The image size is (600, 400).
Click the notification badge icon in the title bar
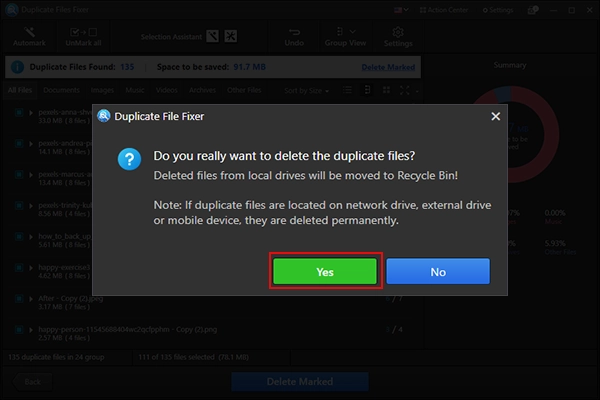pos(533,10)
